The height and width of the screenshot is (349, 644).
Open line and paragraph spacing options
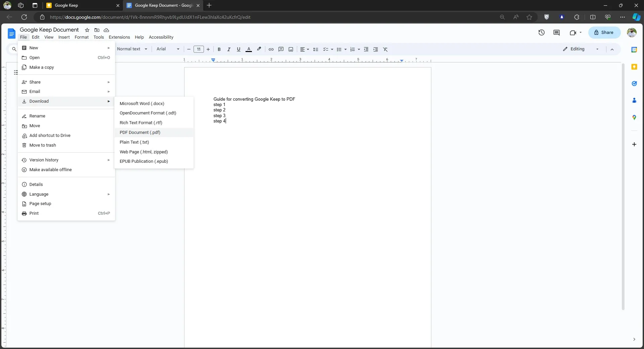316,49
